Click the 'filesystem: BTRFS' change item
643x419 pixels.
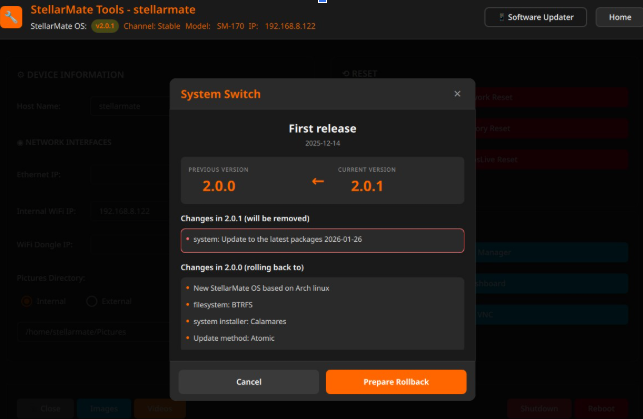pyautogui.click(x=223, y=305)
